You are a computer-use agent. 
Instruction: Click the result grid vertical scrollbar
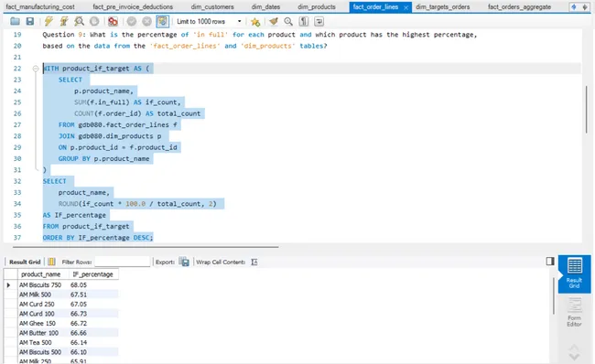click(553, 295)
